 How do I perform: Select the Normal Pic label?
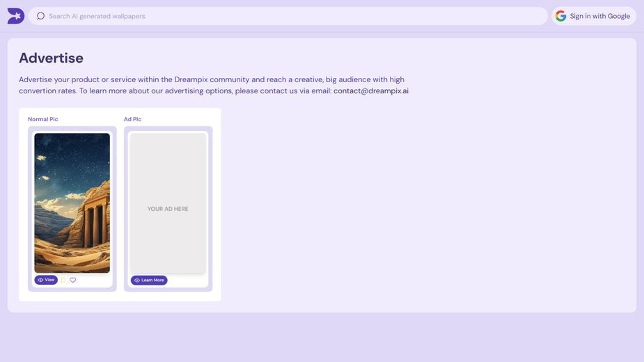(42, 119)
